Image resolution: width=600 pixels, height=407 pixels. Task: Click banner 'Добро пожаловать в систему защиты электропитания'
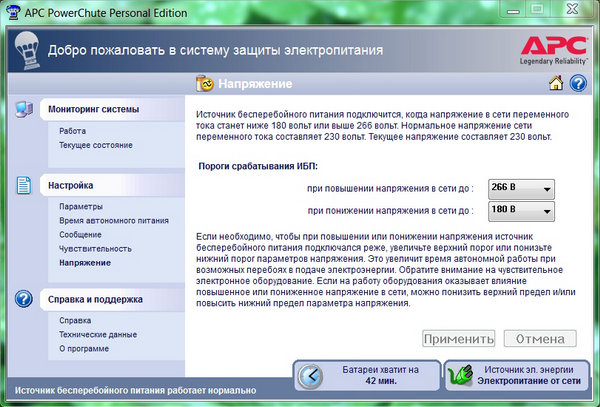tap(215, 50)
